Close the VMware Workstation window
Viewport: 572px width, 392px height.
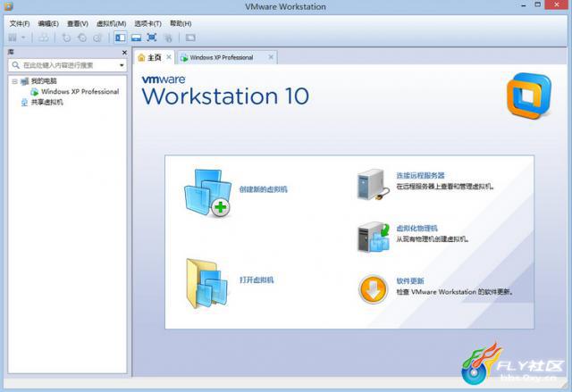pos(557,4)
